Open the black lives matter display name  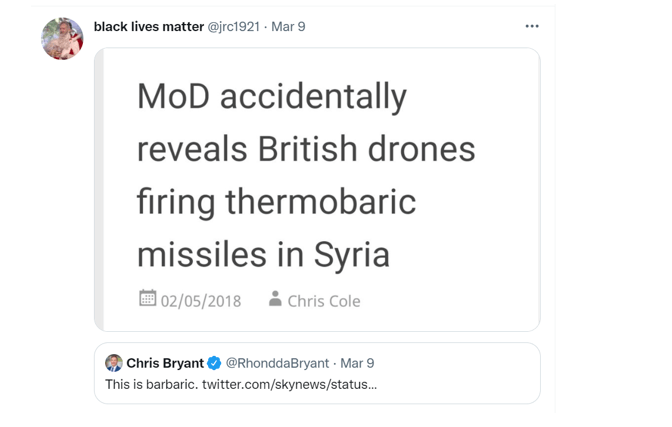tap(148, 26)
